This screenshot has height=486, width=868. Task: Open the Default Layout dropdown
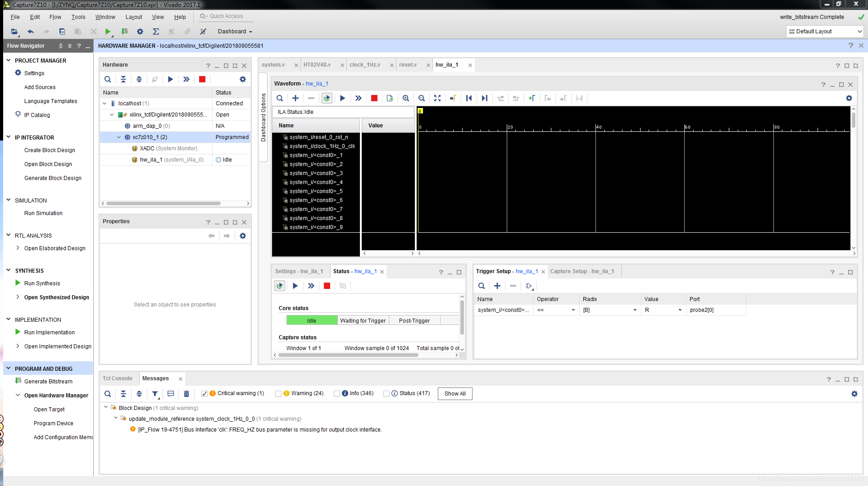point(824,31)
